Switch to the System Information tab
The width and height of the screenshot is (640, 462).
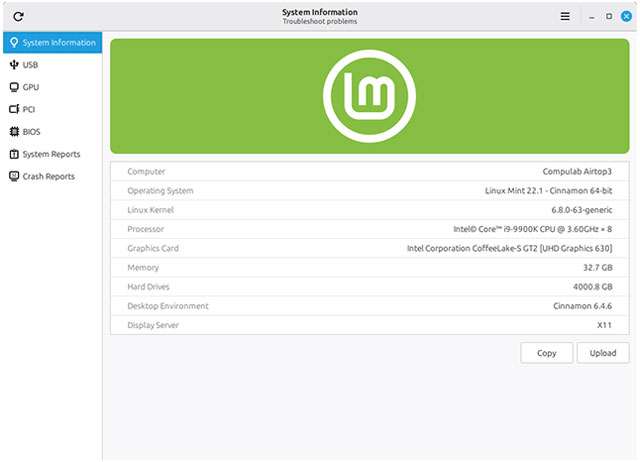[51, 43]
